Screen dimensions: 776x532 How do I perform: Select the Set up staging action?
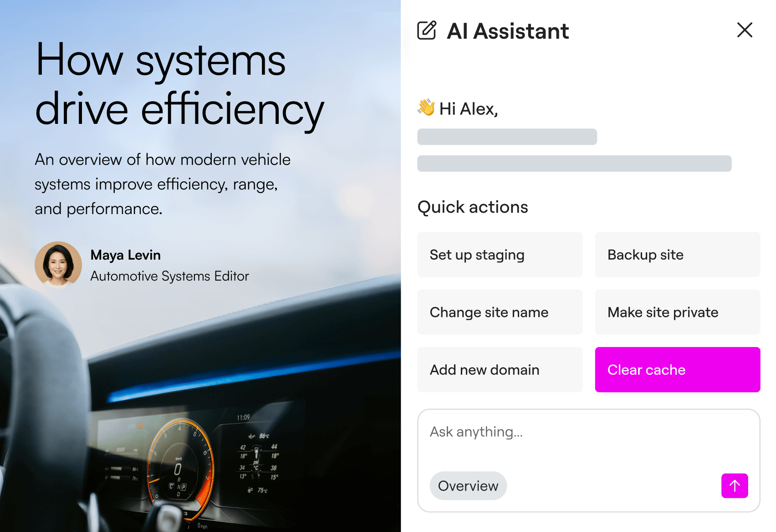(x=500, y=255)
